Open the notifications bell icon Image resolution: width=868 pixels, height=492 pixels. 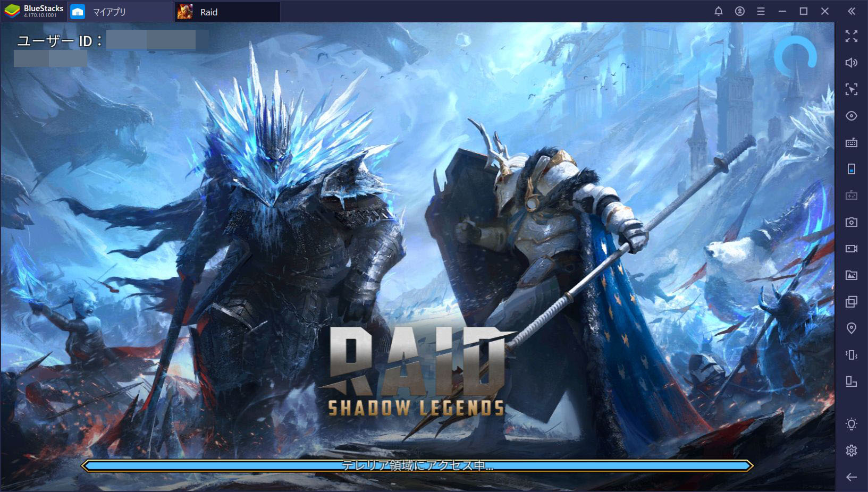719,11
